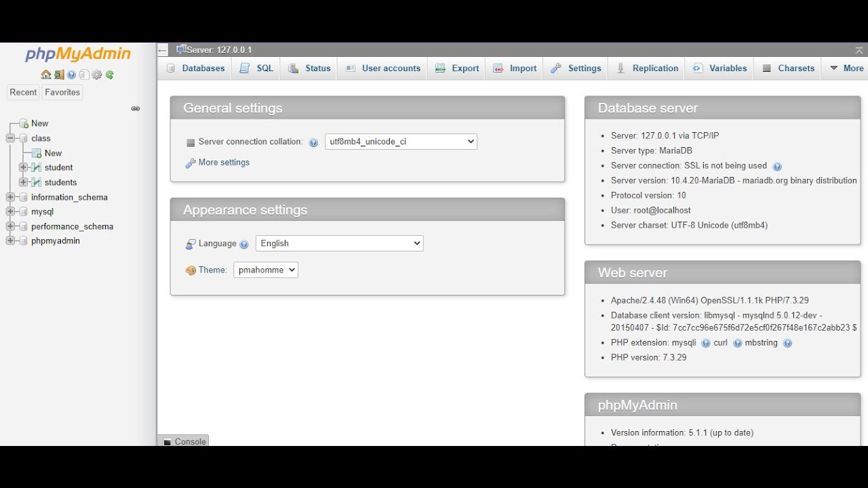Open the Settings tab

tap(576, 68)
